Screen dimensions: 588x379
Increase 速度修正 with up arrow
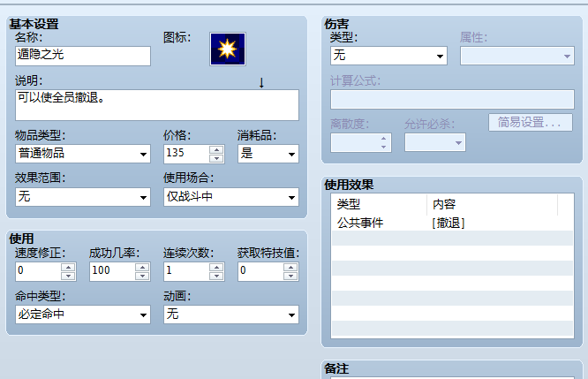[x=68, y=267]
